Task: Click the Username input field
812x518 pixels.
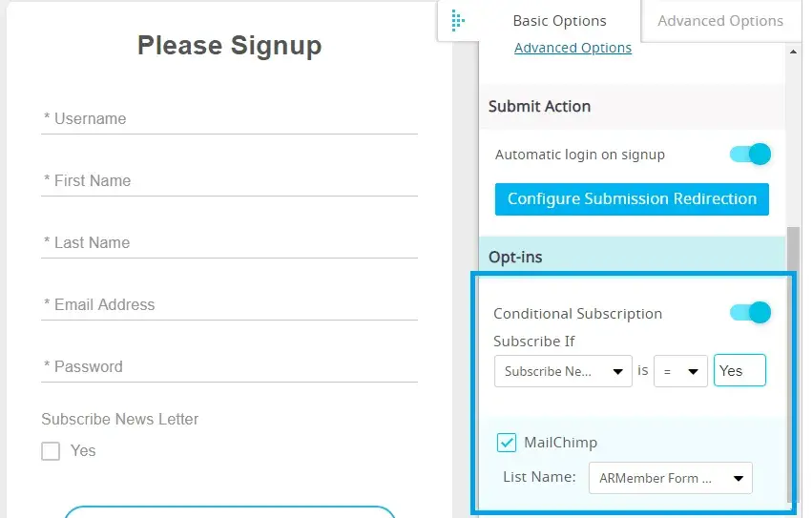Action: (229, 119)
